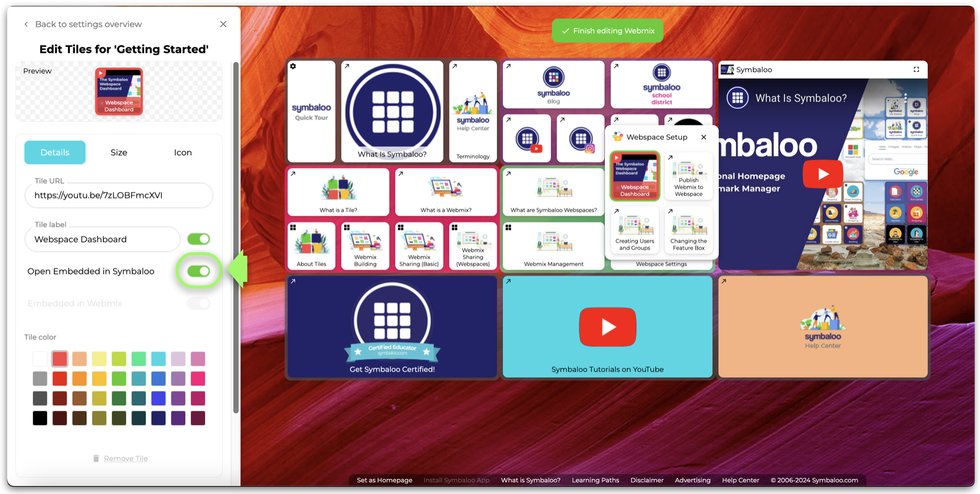Viewport: 980px width, 494px height.
Task: Toggle the Tile label visibility switch
Action: (x=199, y=239)
